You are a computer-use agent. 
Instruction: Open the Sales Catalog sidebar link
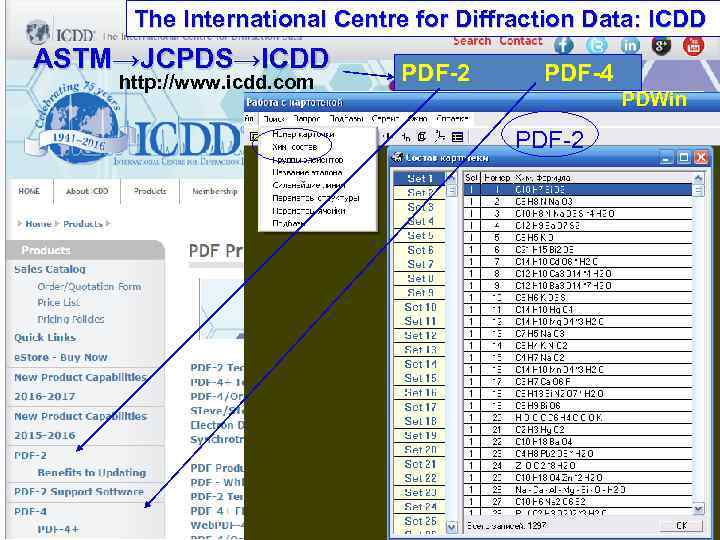(x=50, y=269)
